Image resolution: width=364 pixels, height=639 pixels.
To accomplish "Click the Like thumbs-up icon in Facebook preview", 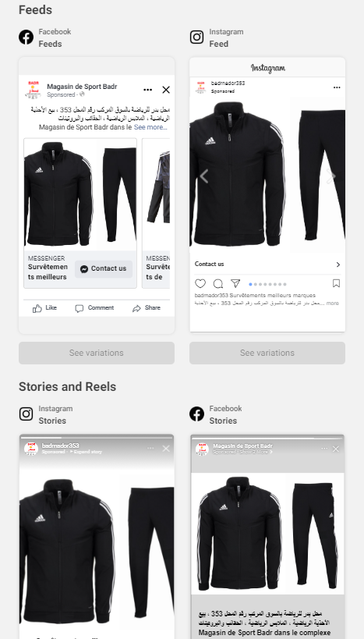I will [x=37, y=308].
